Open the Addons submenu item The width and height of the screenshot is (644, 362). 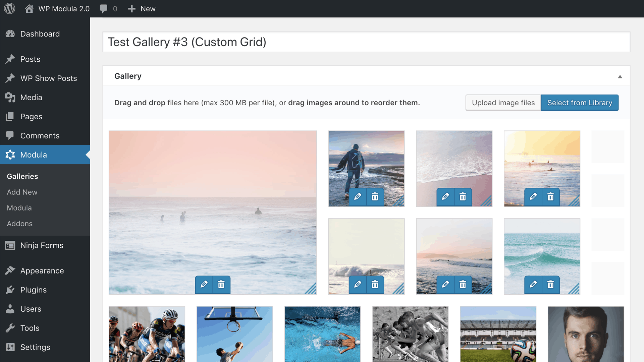[20, 224]
